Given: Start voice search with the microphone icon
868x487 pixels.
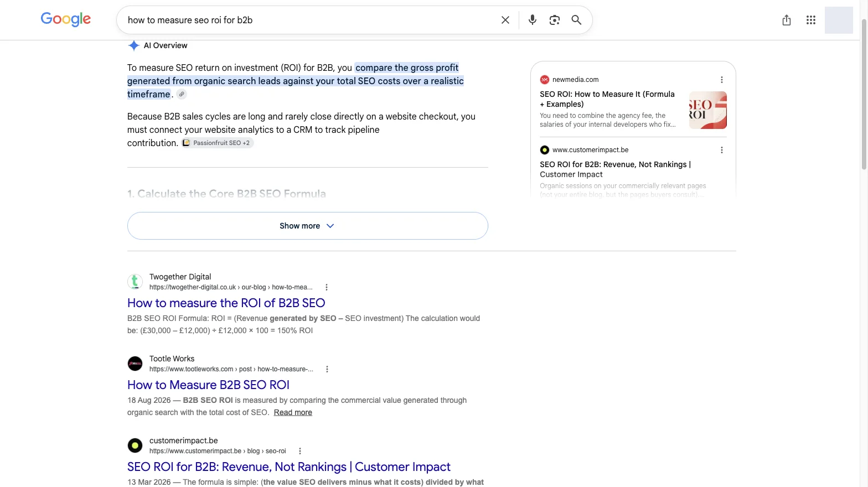Looking at the screenshot, I should (x=533, y=20).
